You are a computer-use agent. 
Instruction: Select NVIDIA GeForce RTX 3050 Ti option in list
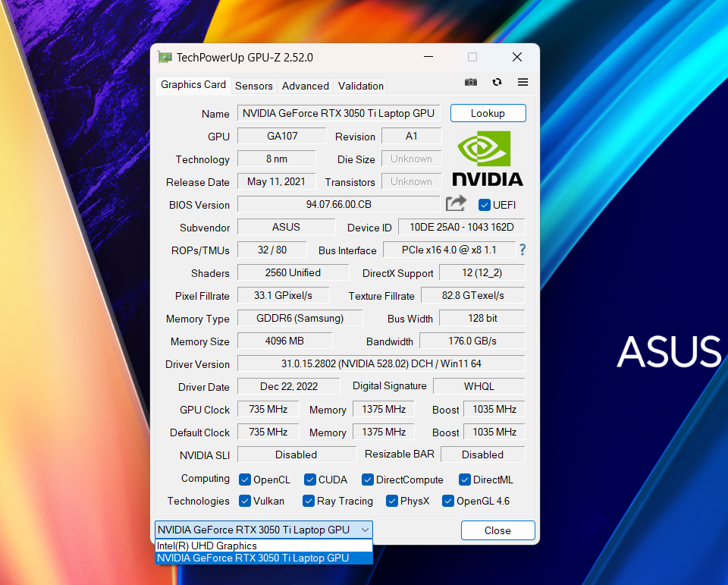click(x=264, y=558)
